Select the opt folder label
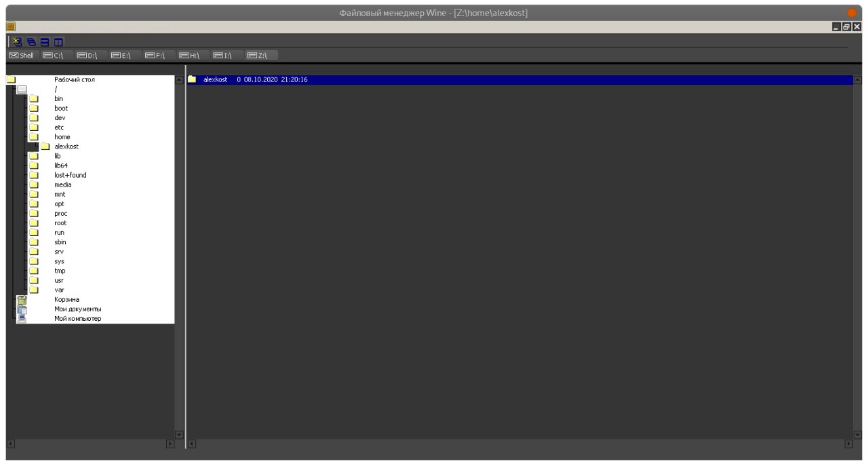868x466 pixels. 60,203
